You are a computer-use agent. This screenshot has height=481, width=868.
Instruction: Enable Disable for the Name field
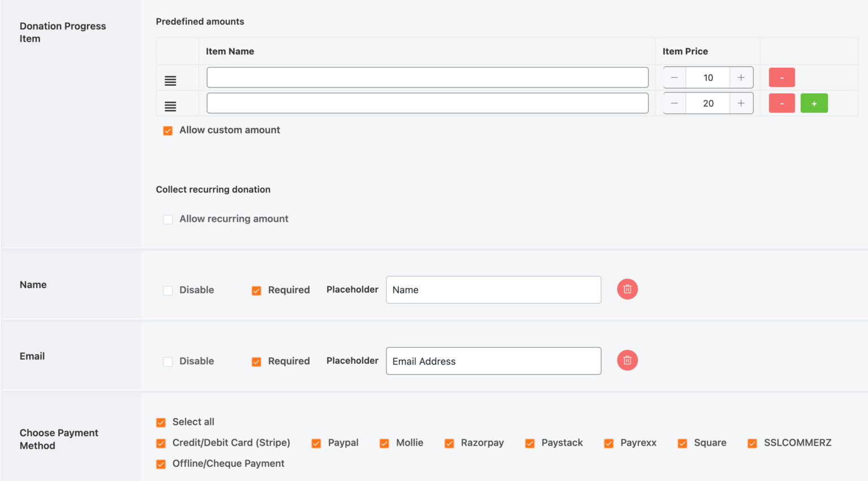pos(168,290)
